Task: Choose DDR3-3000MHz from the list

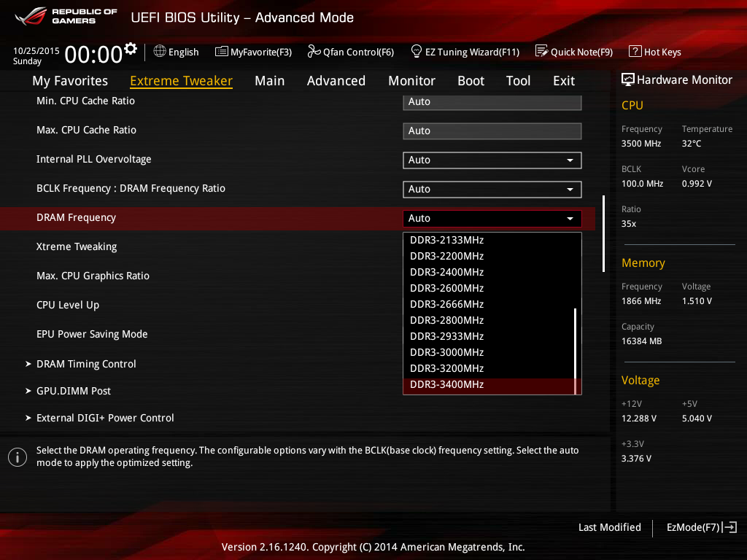Action: [x=489, y=352]
